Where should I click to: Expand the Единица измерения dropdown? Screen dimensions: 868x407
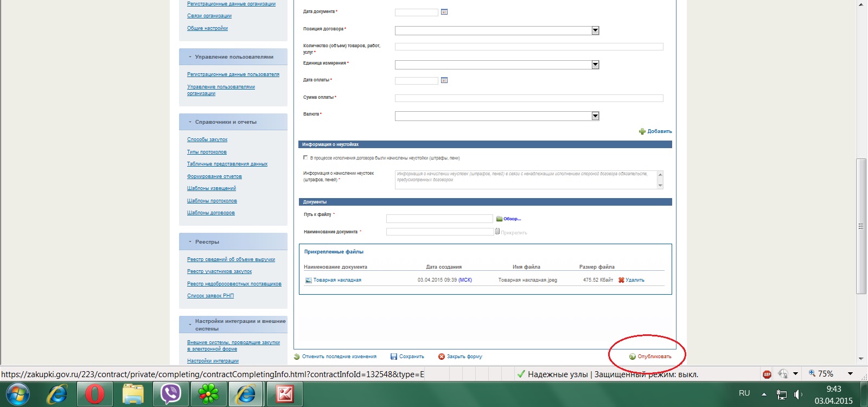(595, 65)
